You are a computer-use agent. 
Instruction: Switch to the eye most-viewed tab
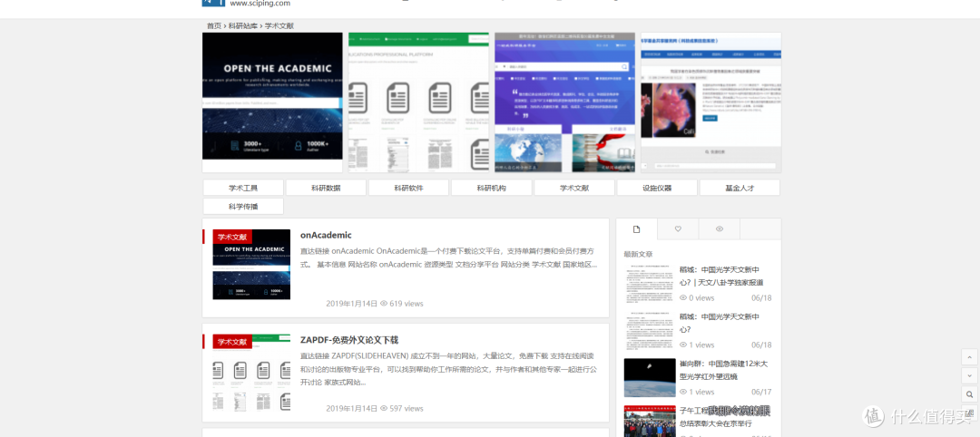pos(719,229)
